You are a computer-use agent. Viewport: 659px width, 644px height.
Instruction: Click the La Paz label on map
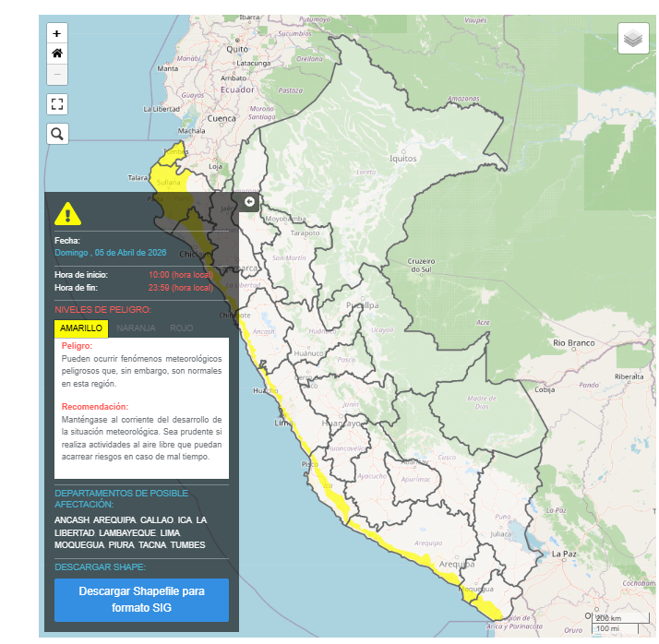(565, 554)
